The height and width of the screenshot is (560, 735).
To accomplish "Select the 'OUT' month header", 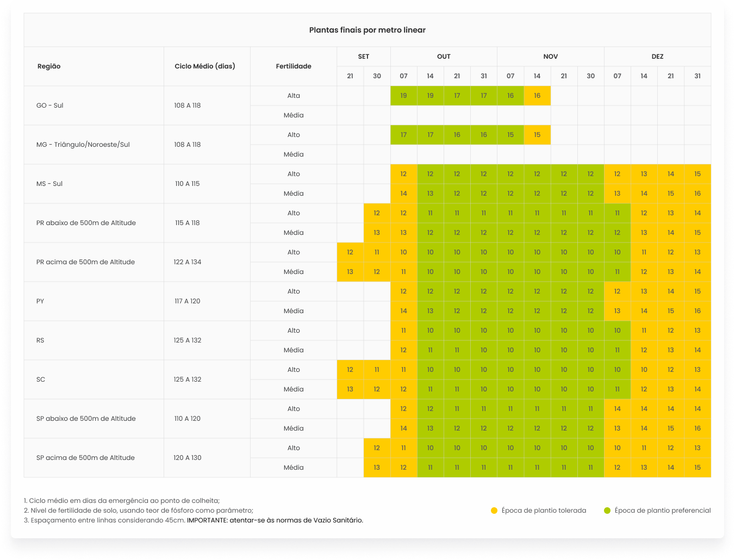I will (444, 57).
